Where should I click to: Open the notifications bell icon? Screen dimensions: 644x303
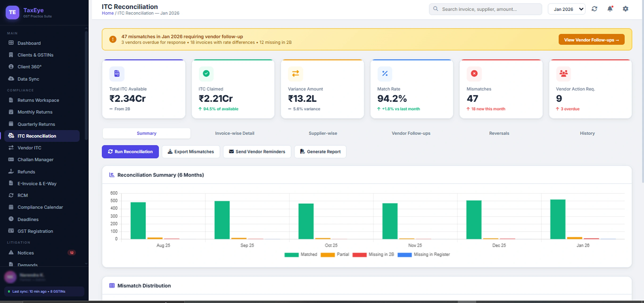point(610,9)
